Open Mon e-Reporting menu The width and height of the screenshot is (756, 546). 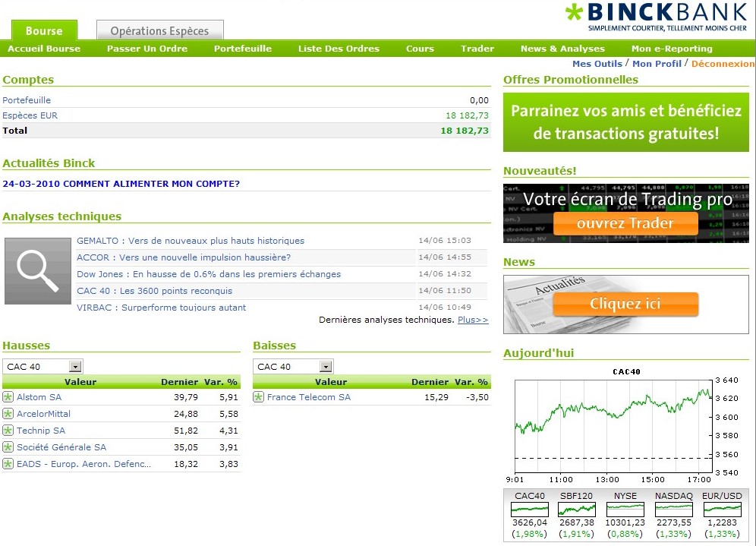(x=672, y=49)
